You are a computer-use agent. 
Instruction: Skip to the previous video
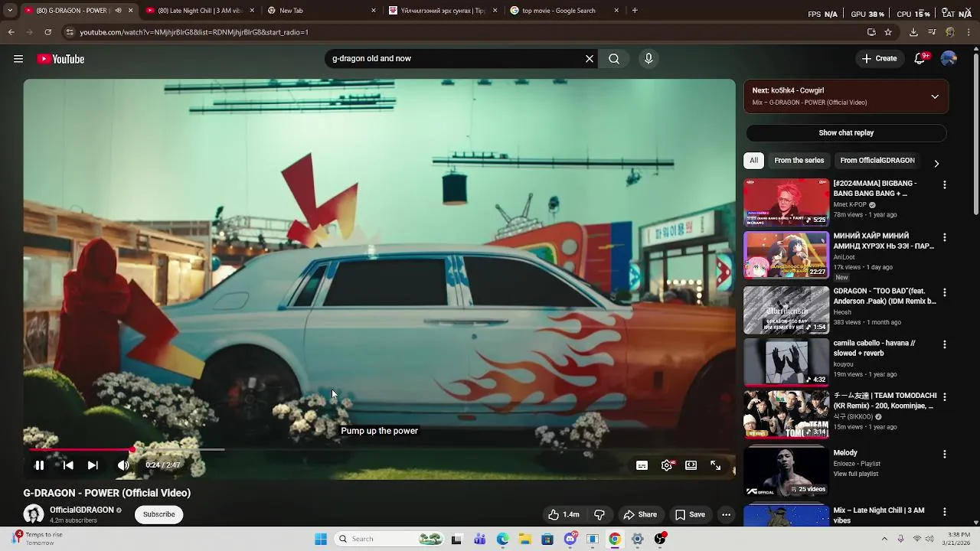68,465
